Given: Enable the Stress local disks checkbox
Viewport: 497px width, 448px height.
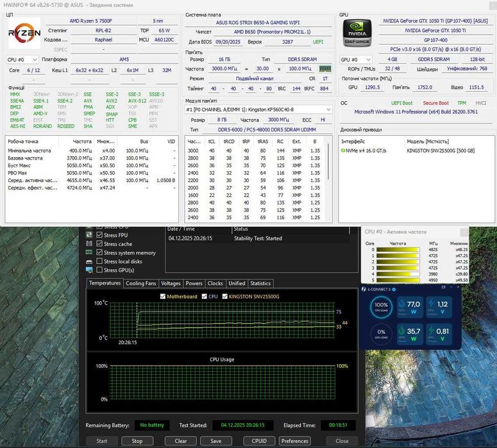Looking at the screenshot, I should (99, 261).
